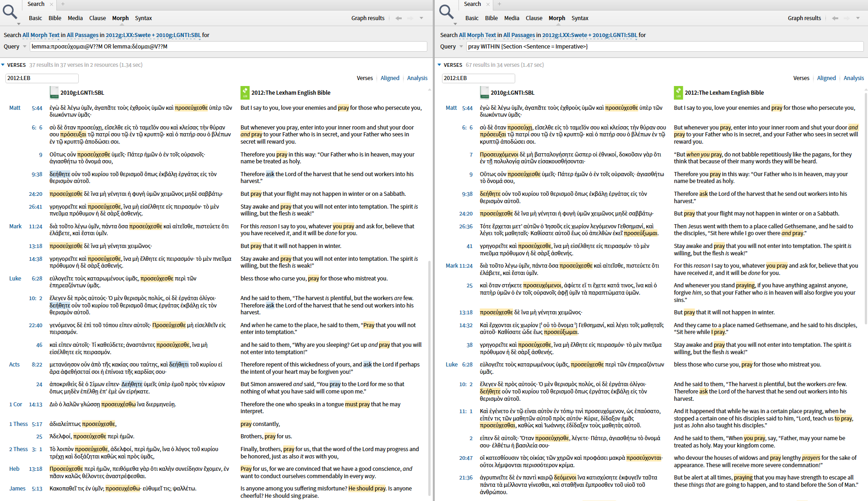Open the right panel history dropdown arrow
The width and height of the screenshot is (868, 501).
point(858,18)
